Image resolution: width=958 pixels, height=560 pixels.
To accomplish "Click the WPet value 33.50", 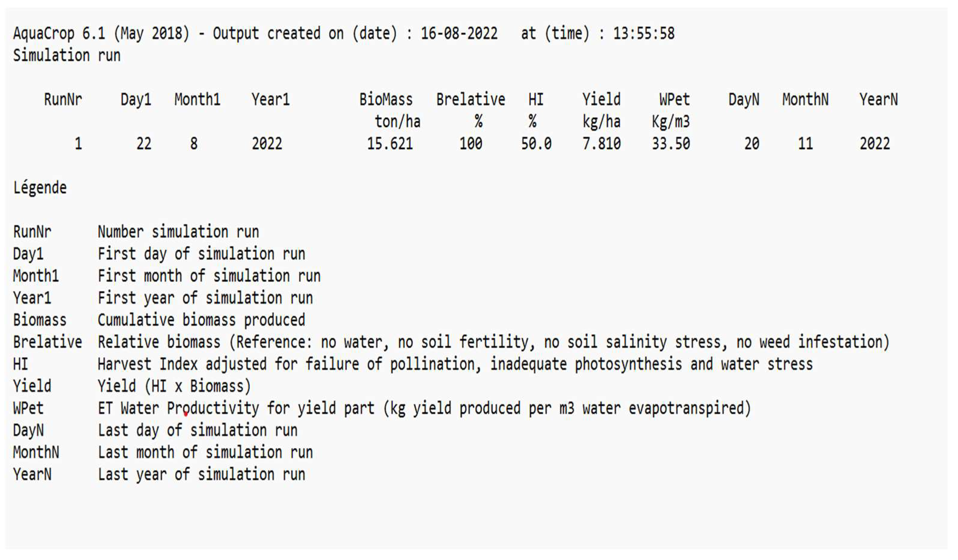I will point(671,144).
